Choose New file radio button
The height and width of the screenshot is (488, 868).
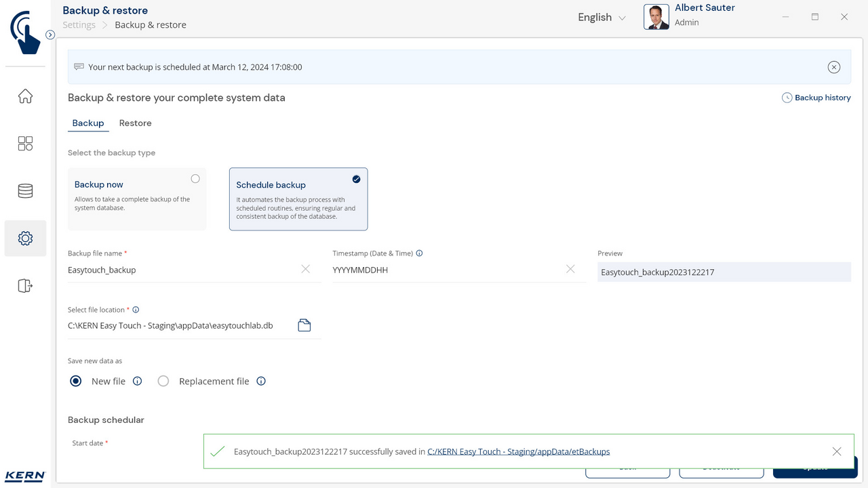76,381
